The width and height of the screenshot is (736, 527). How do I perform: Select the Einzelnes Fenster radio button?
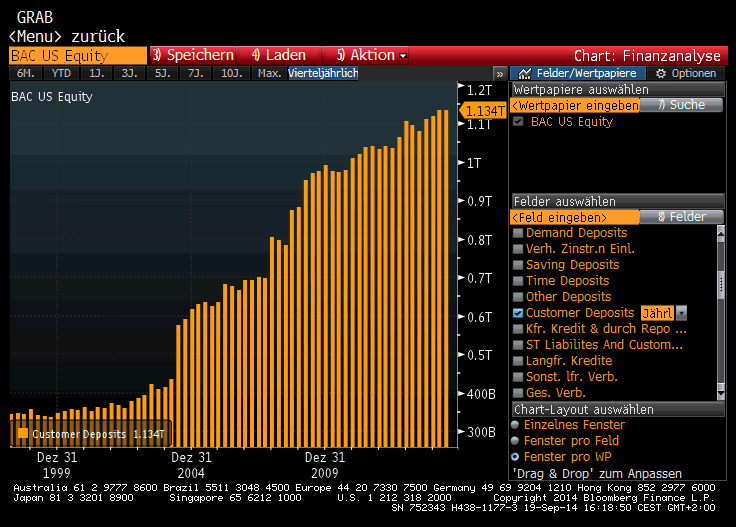[x=515, y=425]
